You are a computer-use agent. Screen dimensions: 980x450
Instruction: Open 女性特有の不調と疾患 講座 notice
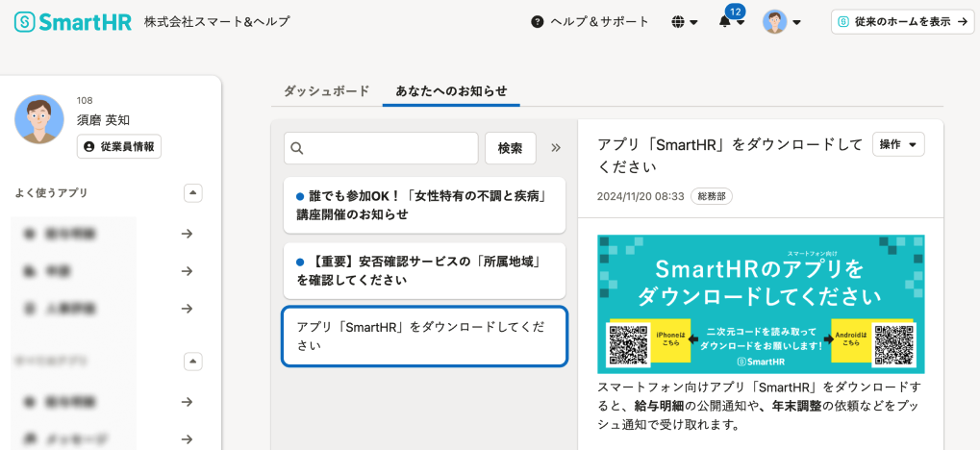[424, 206]
